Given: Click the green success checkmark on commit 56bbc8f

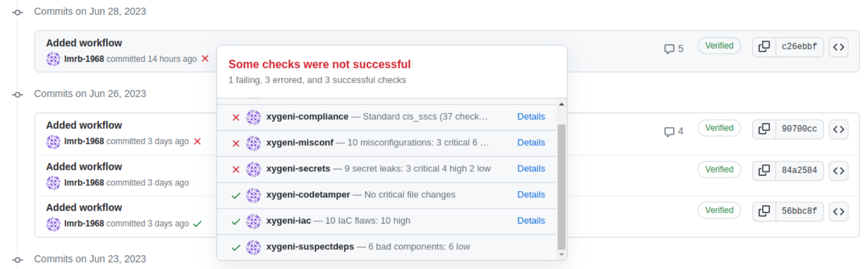Looking at the screenshot, I should click(197, 224).
